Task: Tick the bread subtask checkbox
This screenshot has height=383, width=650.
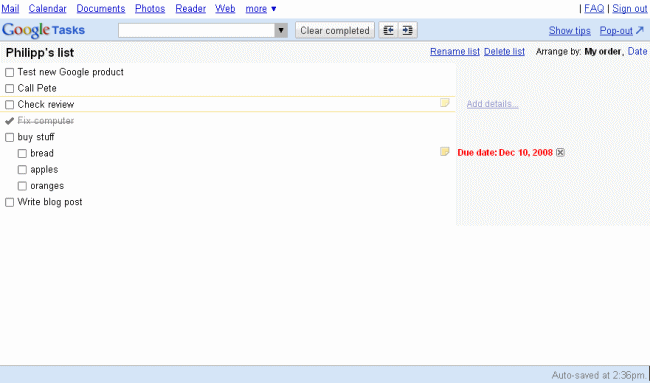Action: (22, 154)
